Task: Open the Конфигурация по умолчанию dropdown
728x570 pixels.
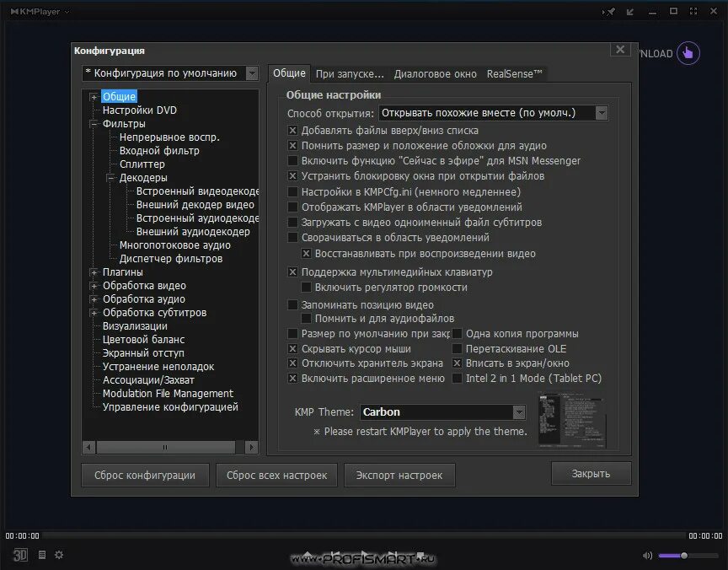Action: pos(252,73)
